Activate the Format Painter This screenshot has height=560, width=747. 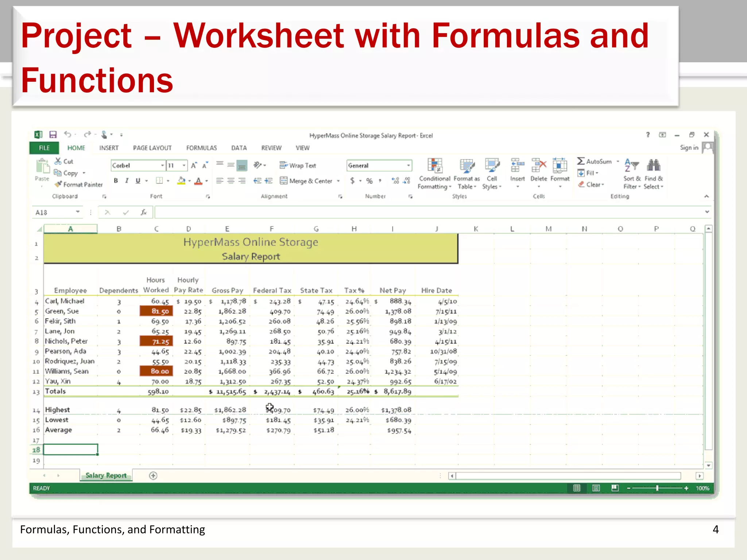pyautogui.click(x=79, y=185)
